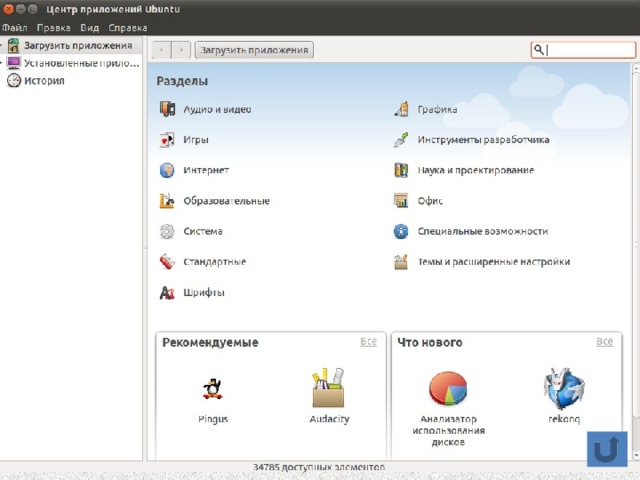Open the Справка menu

coord(128,28)
